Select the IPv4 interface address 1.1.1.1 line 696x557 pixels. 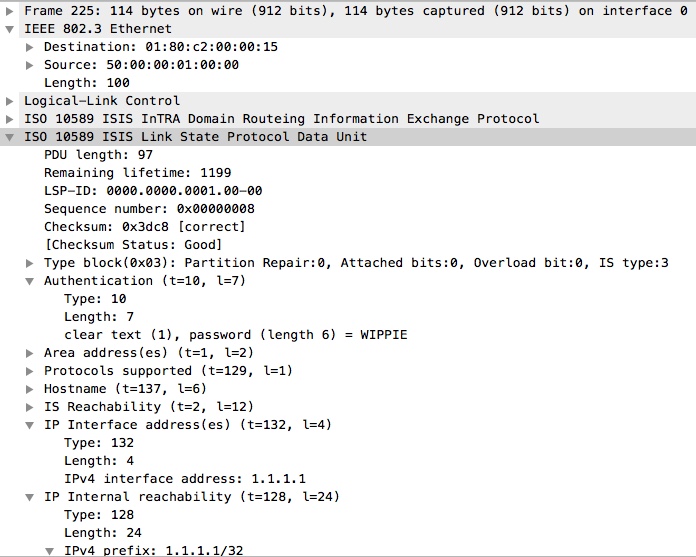click(x=185, y=479)
